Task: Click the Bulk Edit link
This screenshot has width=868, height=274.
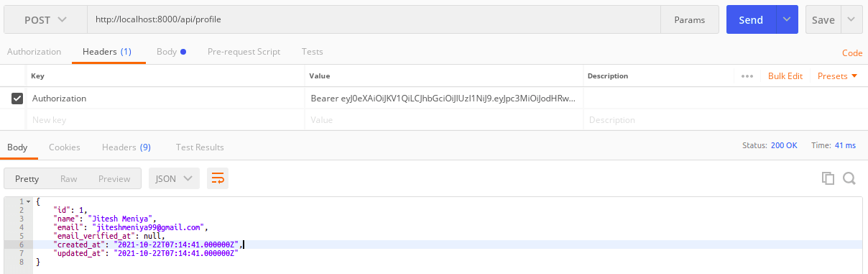Action: [x=785, y=76]
